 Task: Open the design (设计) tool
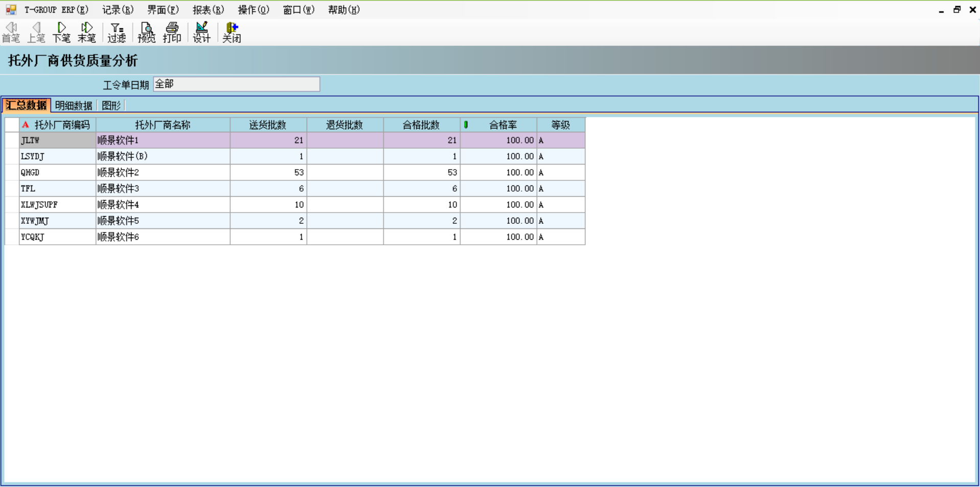201,32
